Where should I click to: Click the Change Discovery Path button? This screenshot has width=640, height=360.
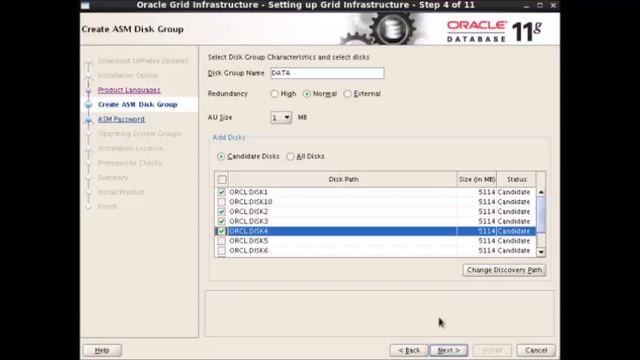point(504,270)
